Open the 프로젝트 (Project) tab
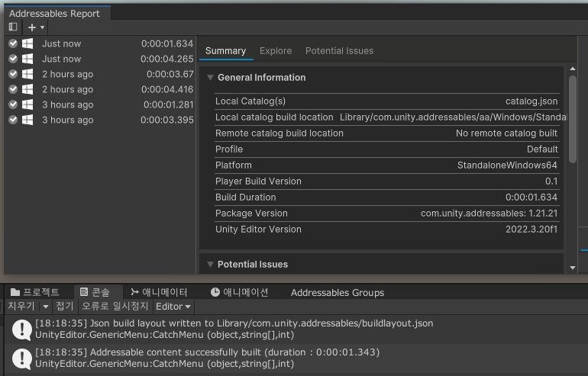 point(35,292)
